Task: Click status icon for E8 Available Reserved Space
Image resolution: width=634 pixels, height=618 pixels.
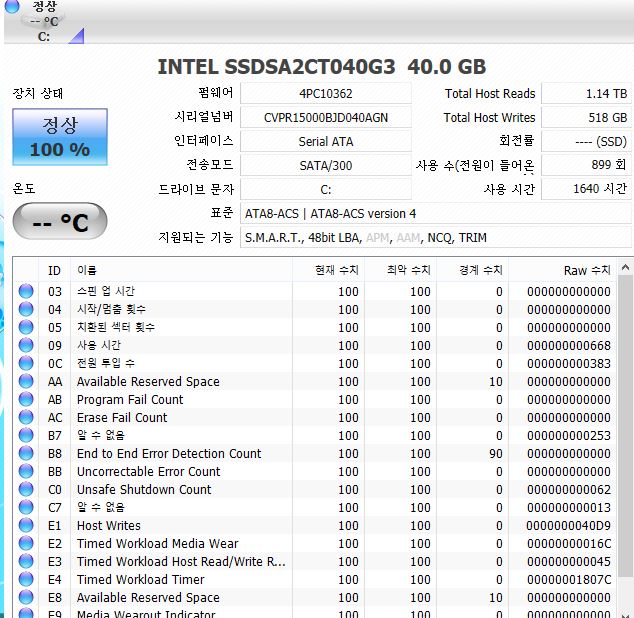Action: click(x=26, y=597)
